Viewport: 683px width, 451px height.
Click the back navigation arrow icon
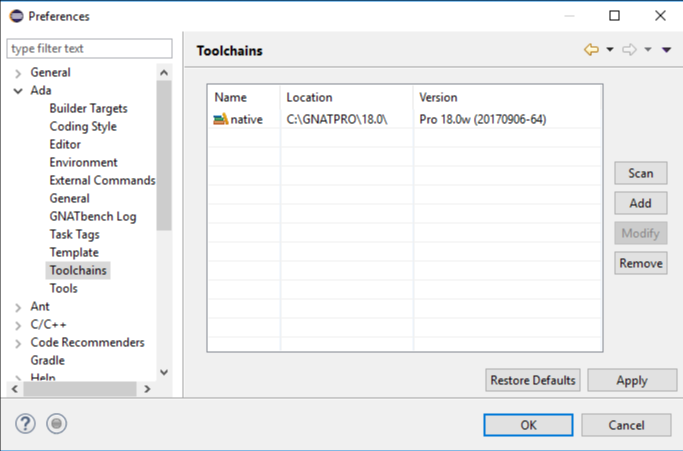tap(591, 50)
